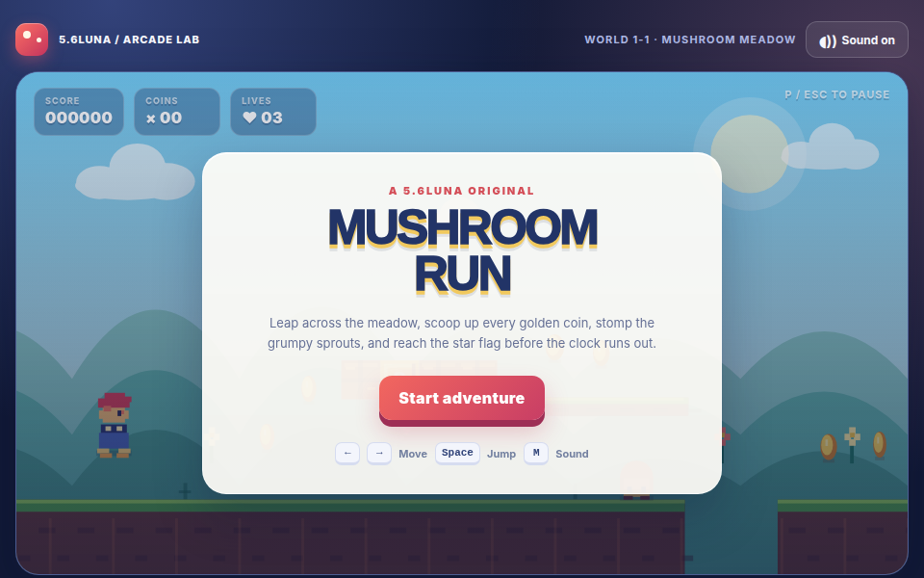Click the right arrow key hint
Viewport: 924px width, 578px height.
click(x=379, y=454)
